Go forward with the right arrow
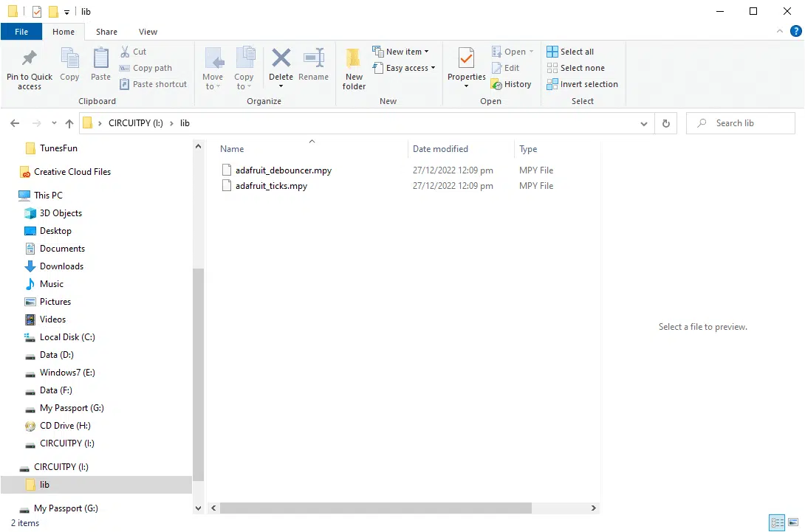This screenshot has height=532, width=805. point(36,123)
